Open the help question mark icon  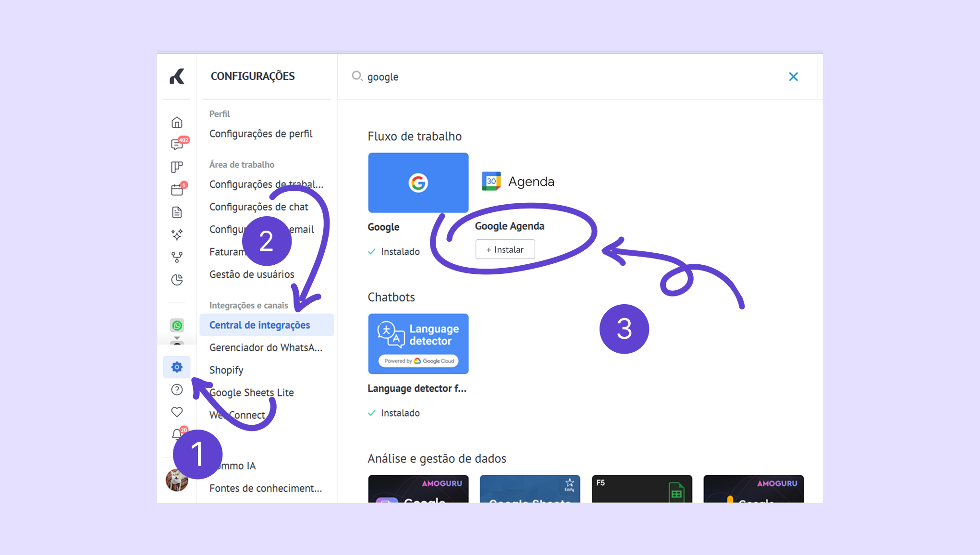[177, 389]
